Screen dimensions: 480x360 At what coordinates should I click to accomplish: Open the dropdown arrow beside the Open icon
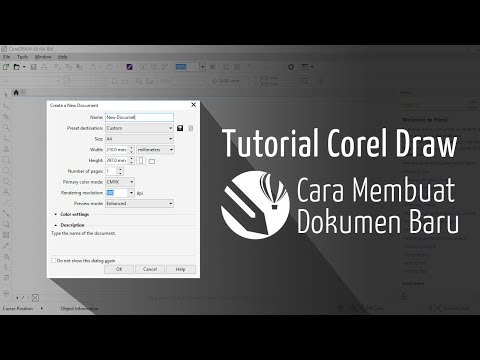tap(24, 67)
